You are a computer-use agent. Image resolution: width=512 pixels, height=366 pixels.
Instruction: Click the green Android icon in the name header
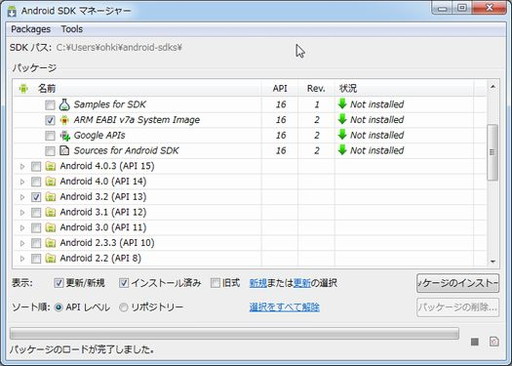[x=23, y=89]
